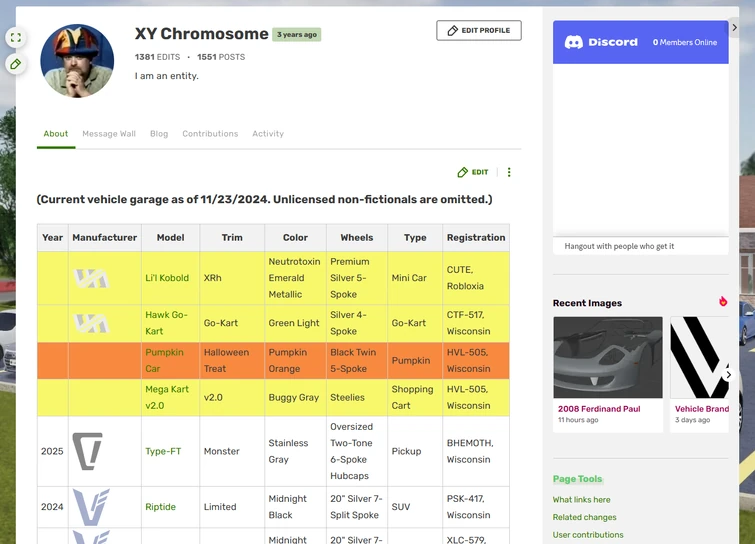Collapse the right sidebar with the chevron
Screen dimensions: 755x544
(735, 28)
